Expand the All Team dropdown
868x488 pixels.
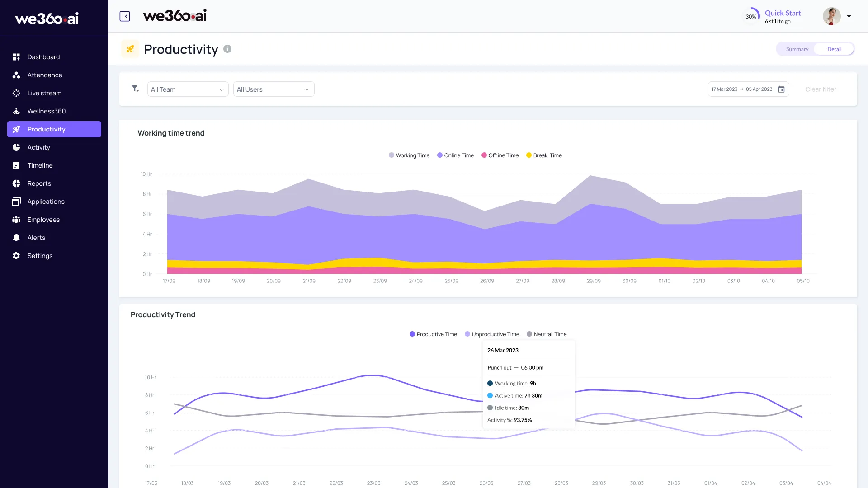188,89
